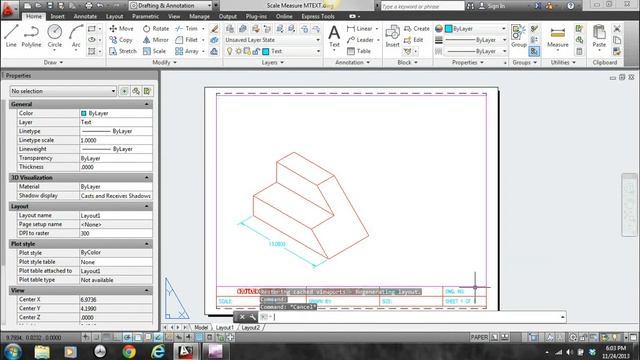Switch to the Layout2 tab

(x=251, y=327)
